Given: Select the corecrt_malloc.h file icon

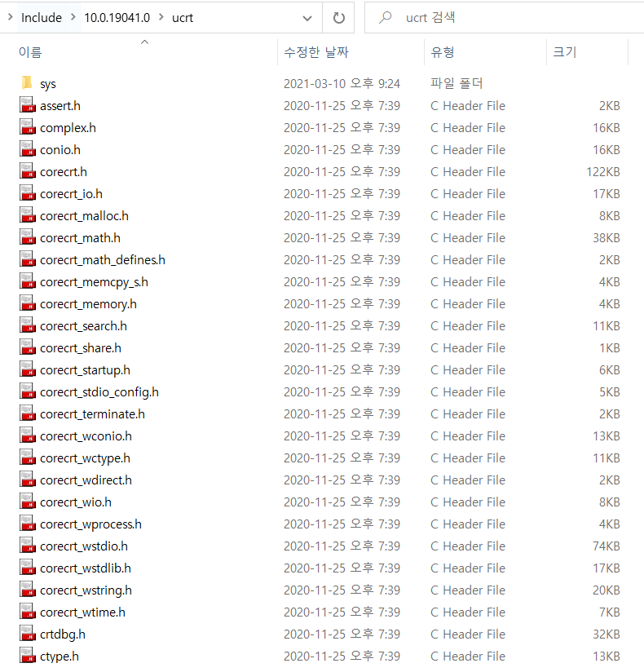Looking at the screenshot, I should tap(28, 215).
